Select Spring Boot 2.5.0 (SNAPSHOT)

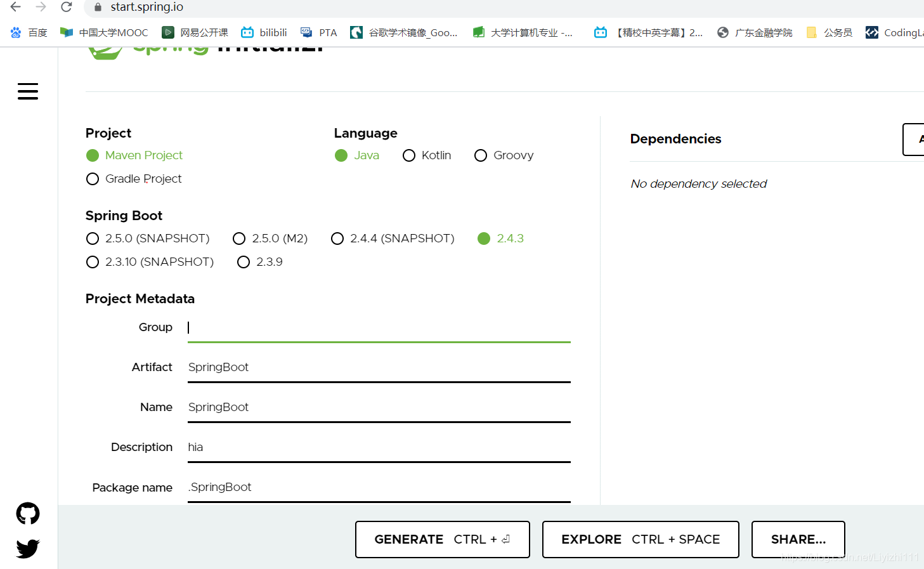point(148,239)
